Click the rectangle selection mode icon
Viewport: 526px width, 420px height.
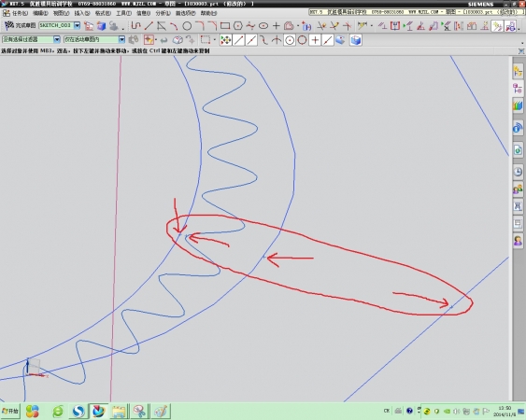pos(206,40)
